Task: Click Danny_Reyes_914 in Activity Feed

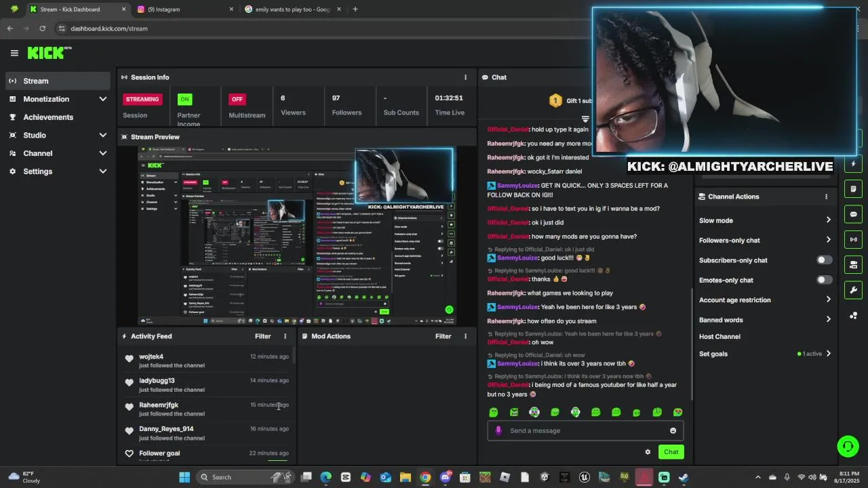Action: [166, 429]
